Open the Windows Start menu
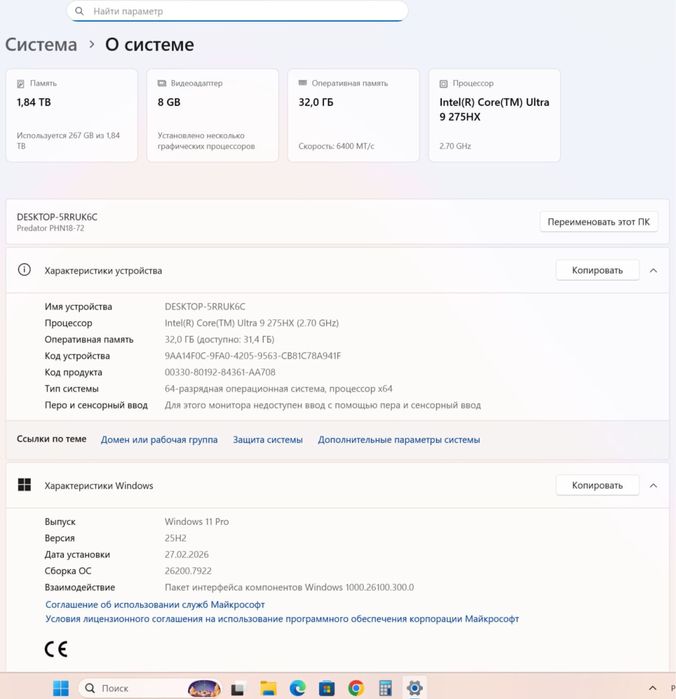This screenshot has height=699, width=676. (x=61, y=688)
